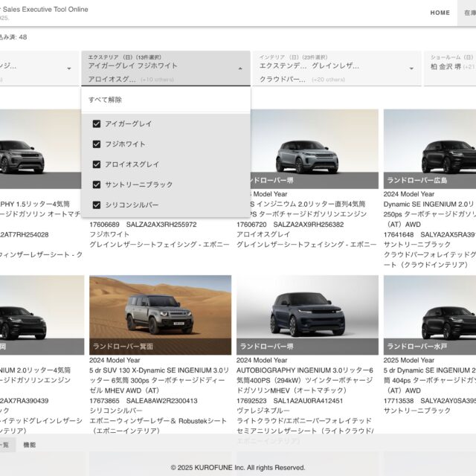
Task: Uncheck the サントリーニブラック checkbox
Action: [97, 184]
